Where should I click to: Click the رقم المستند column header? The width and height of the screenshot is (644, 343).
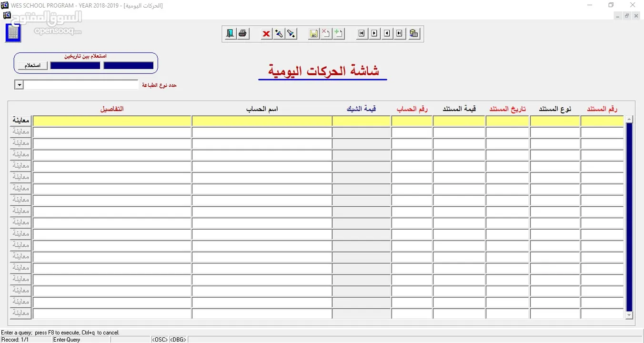602,109
